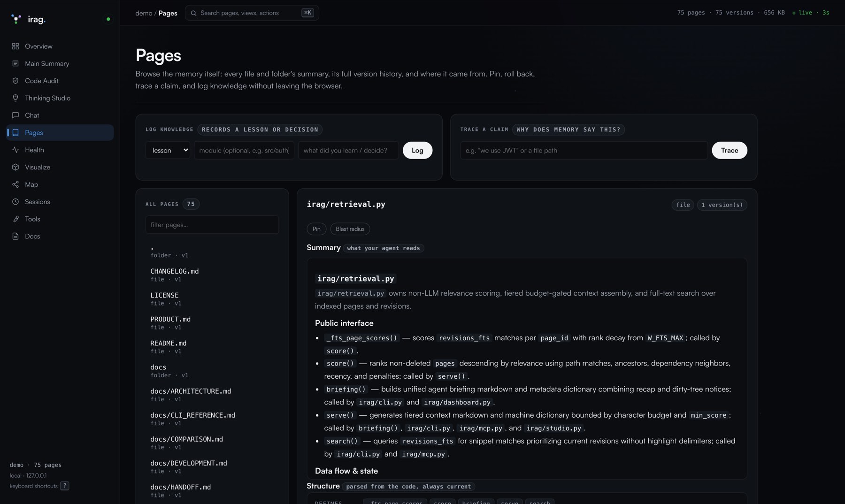Select README.md in the page list

coord(212,347)
